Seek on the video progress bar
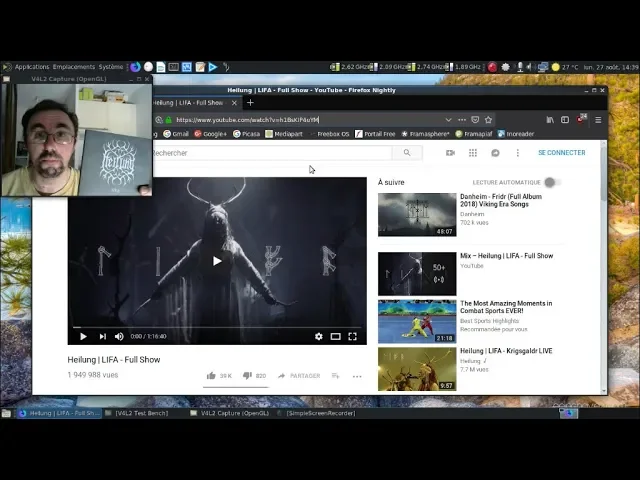Image resolution: width=640 pixels, height=480 pixels. tap(217, 327)
